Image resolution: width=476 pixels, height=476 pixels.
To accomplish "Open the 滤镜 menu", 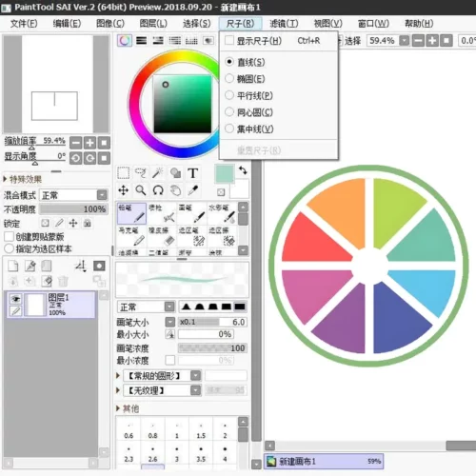I will click(x=284, y=24).
